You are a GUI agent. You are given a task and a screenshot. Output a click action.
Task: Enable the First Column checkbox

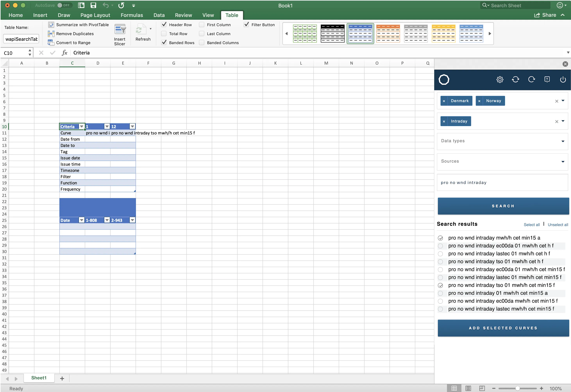[x=202, y=25]
